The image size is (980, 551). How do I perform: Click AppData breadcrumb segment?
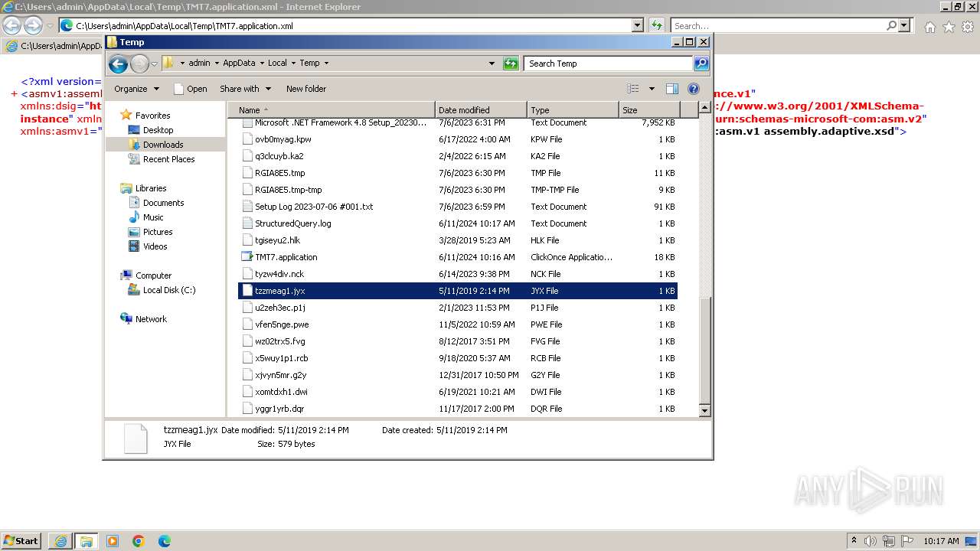[x=239, y=64]
